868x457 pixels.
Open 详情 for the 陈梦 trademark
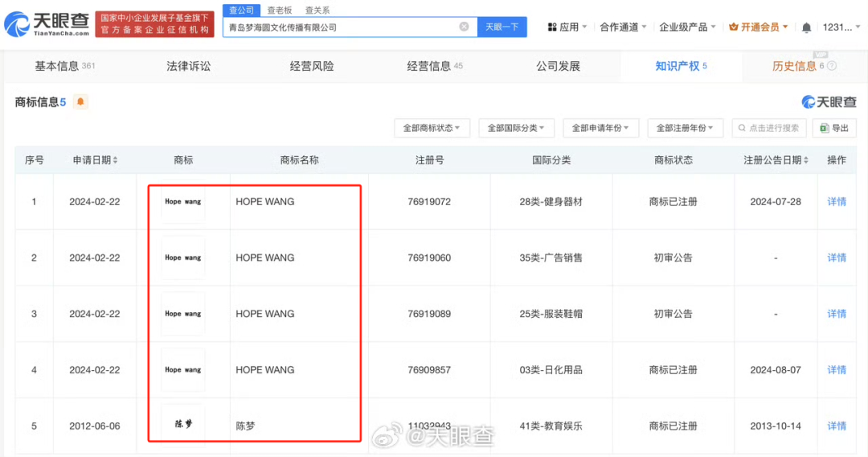[x=837, y=426]
